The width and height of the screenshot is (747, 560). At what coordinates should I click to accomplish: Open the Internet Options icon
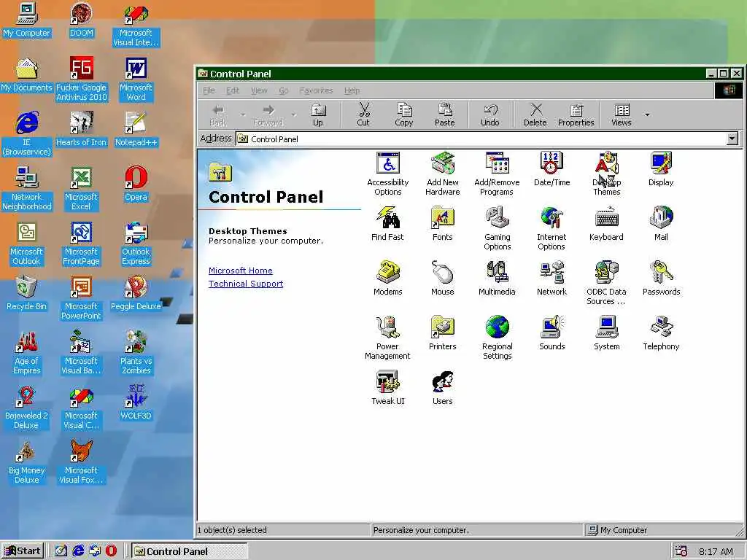point(551,228)
